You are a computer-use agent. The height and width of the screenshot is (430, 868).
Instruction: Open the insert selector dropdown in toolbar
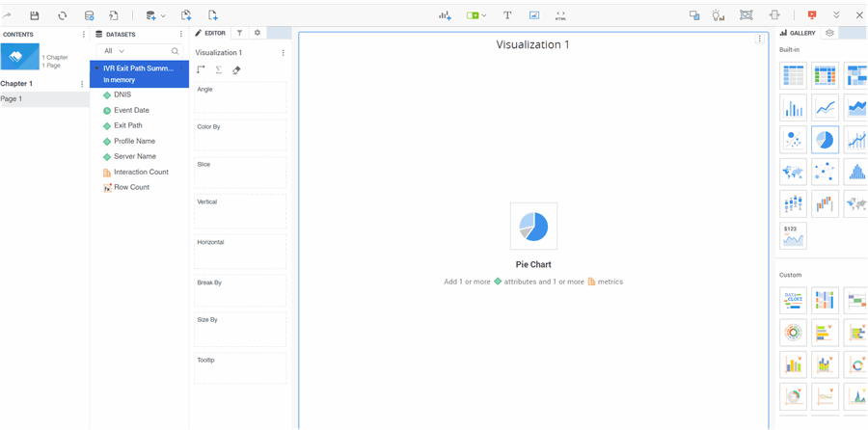[x=483, y=16]
